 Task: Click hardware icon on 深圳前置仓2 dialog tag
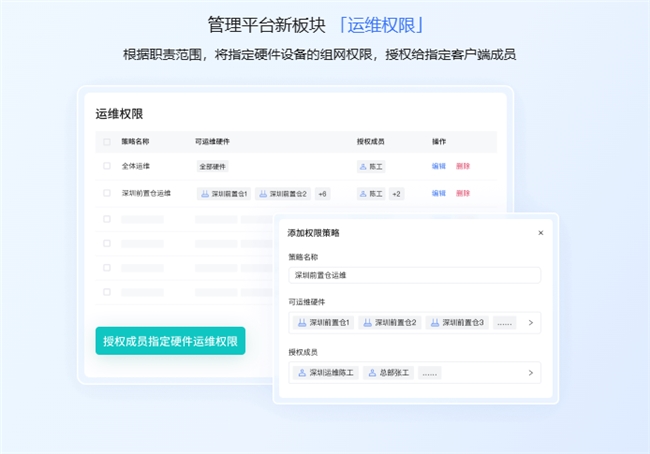pos(368,323)
